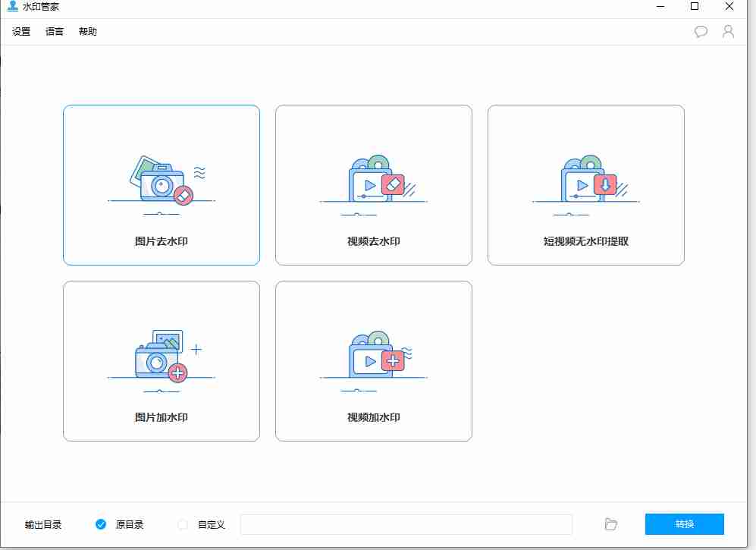756x550 pixels.
Task: Open the 帮助 menu
Action: (87, 31)
